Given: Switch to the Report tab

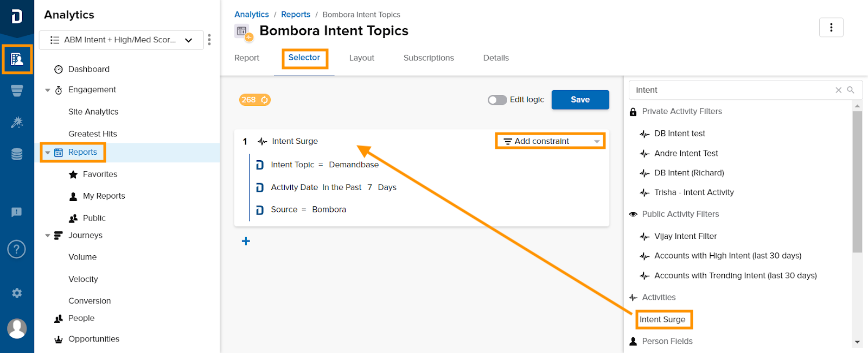Looking at the screenshot, I should click(247, 58).
